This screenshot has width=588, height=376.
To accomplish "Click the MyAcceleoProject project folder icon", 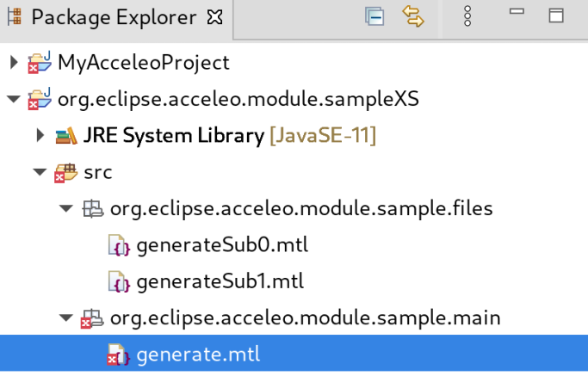I will 40,63.
